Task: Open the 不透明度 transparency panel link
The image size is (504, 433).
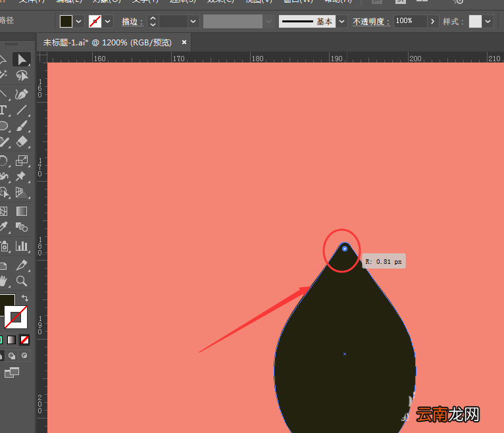Action: tap(371, 22)
